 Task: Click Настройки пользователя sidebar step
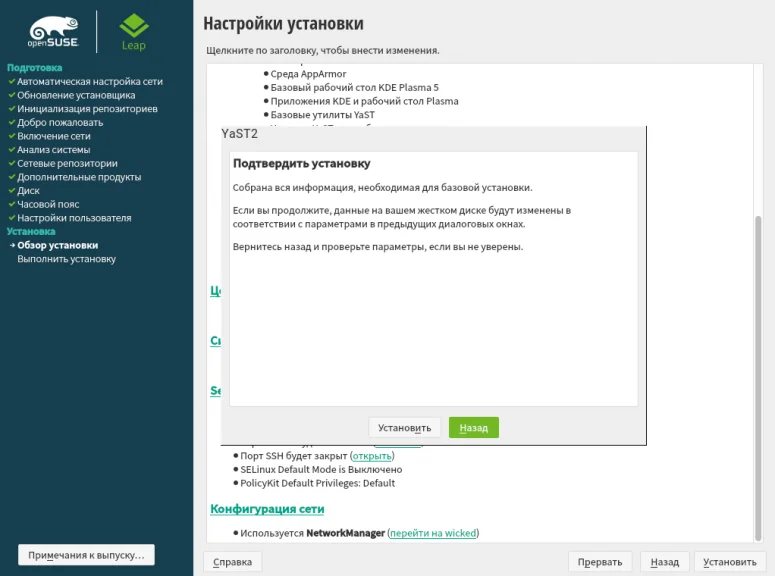[74, 218]
